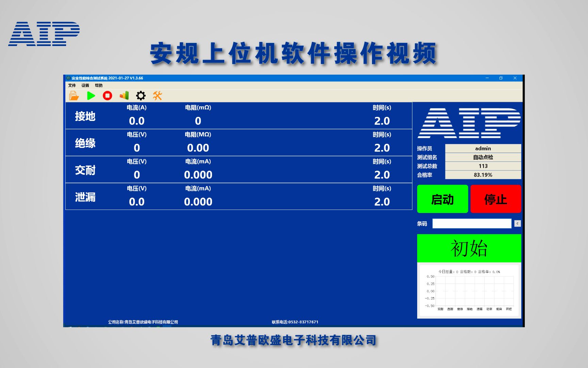Click the daily statistics chart
Screen dimensions: 588x368
(469, 291)
